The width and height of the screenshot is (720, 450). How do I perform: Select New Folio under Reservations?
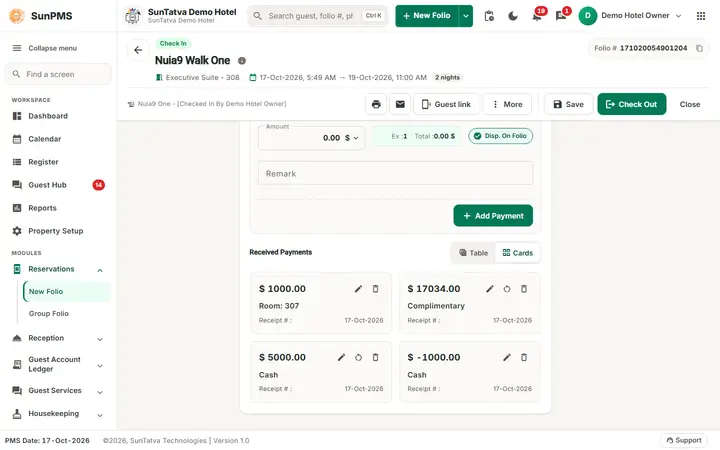coord(67,292)
